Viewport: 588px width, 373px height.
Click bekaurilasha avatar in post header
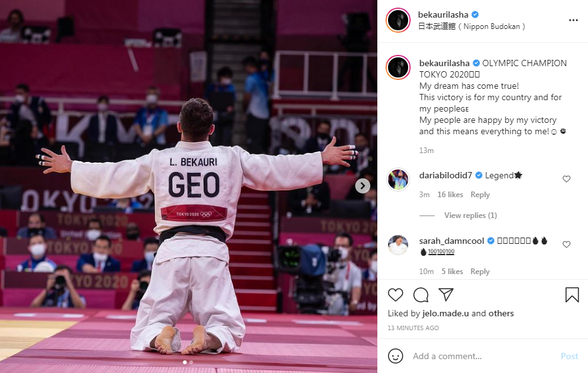click(398, 20)
